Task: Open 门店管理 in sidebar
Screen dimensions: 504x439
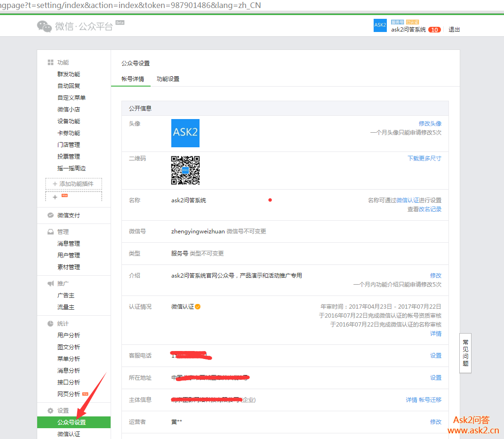Action: 68,144
